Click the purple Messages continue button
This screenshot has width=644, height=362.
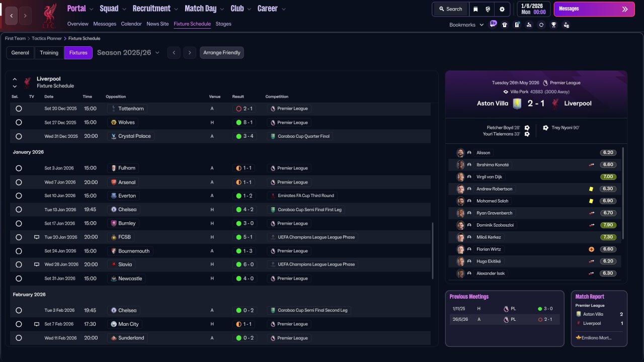pyautogui.click(x=594, y=9)
